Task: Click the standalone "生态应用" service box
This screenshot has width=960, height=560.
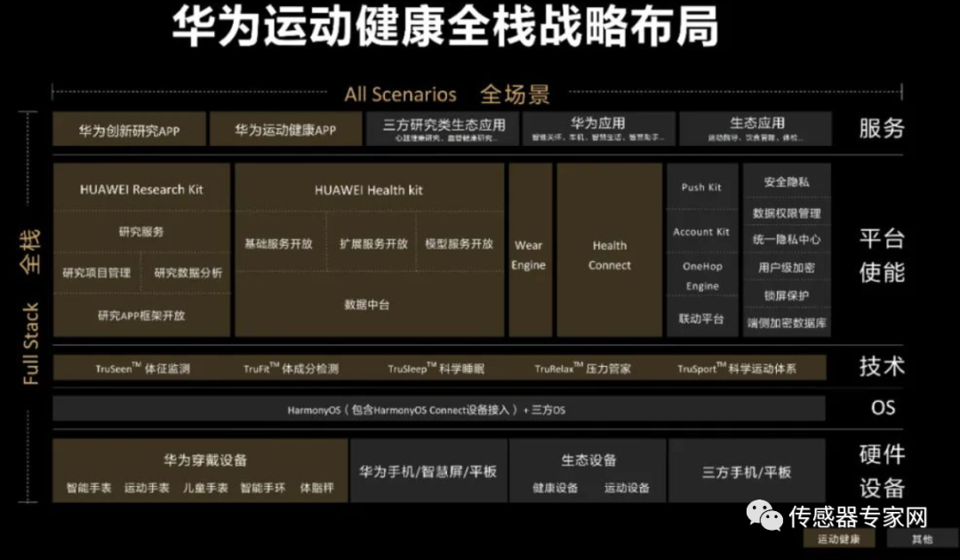Action: [x=756, y=129]
